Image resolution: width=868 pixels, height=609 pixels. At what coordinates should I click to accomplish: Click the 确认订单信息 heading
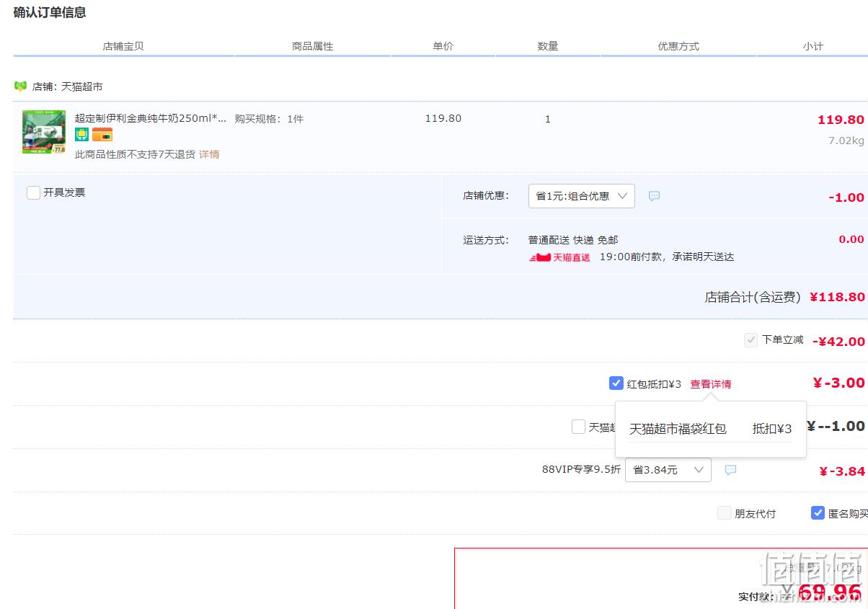coord(50,12)
